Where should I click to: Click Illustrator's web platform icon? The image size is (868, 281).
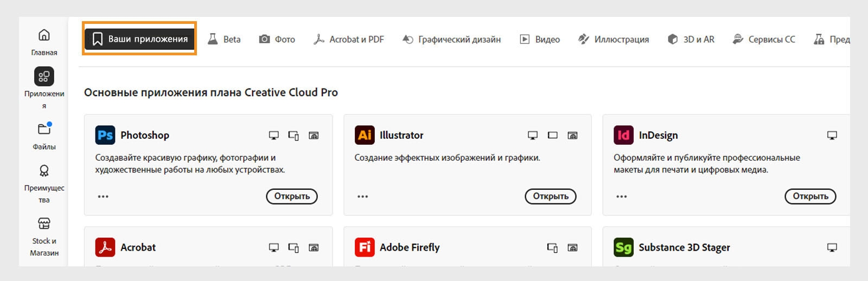click(x=572, y=136)
